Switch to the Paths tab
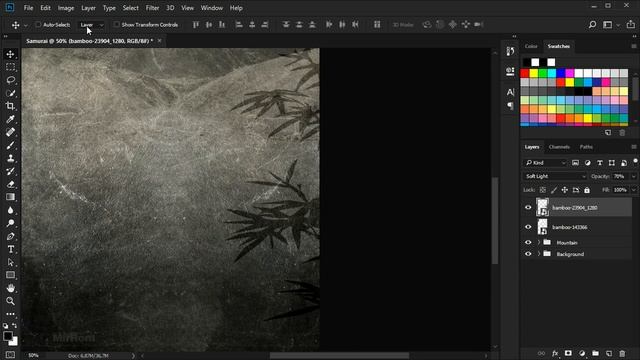640x360 pixels. click(x=586, y=147)
